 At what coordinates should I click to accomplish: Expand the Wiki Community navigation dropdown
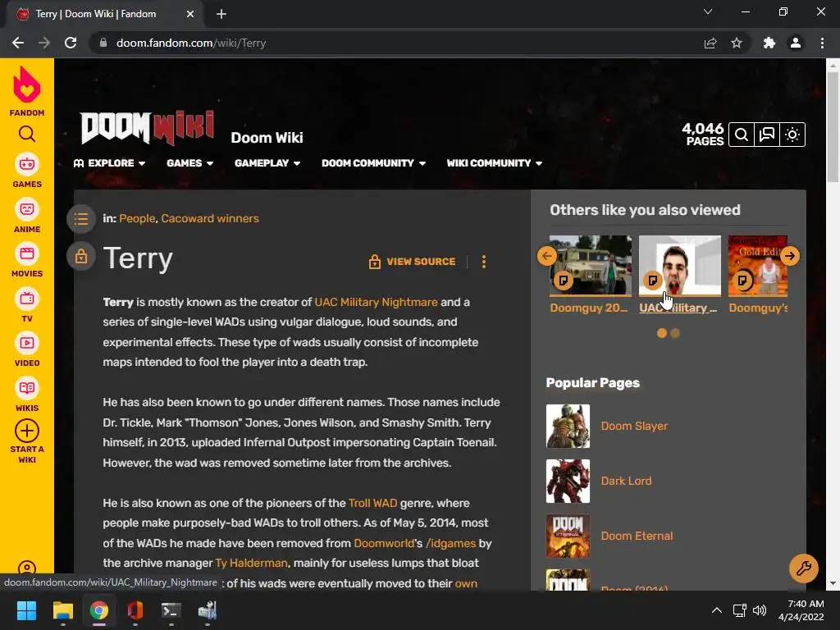click(x=495, y=163)
